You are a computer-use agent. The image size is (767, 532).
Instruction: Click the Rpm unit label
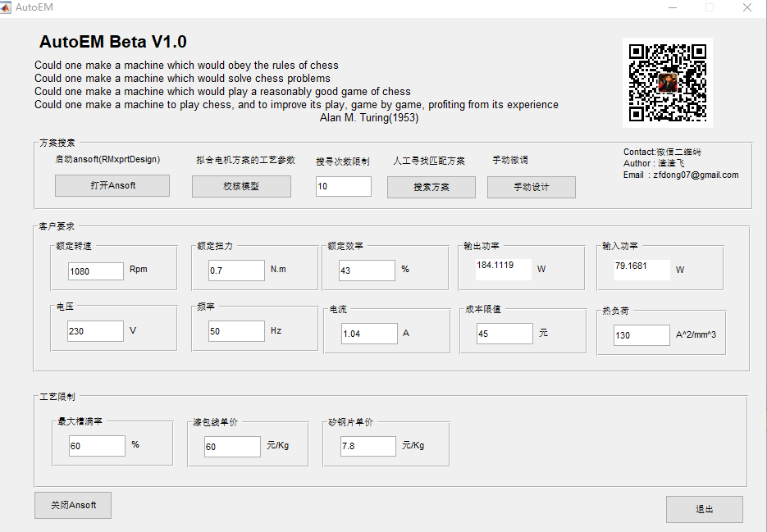point(139,270)
